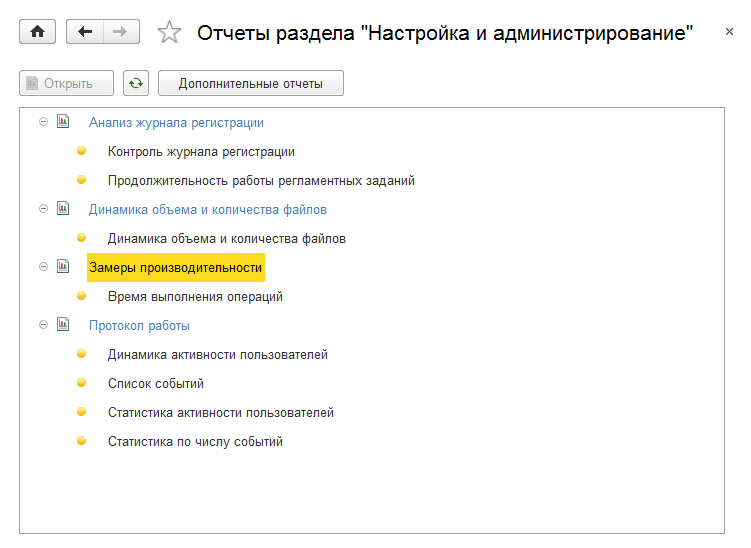Collapse the Протокол работы group
The height and width of the screenshot is (548, 751).
pos(43,325)
